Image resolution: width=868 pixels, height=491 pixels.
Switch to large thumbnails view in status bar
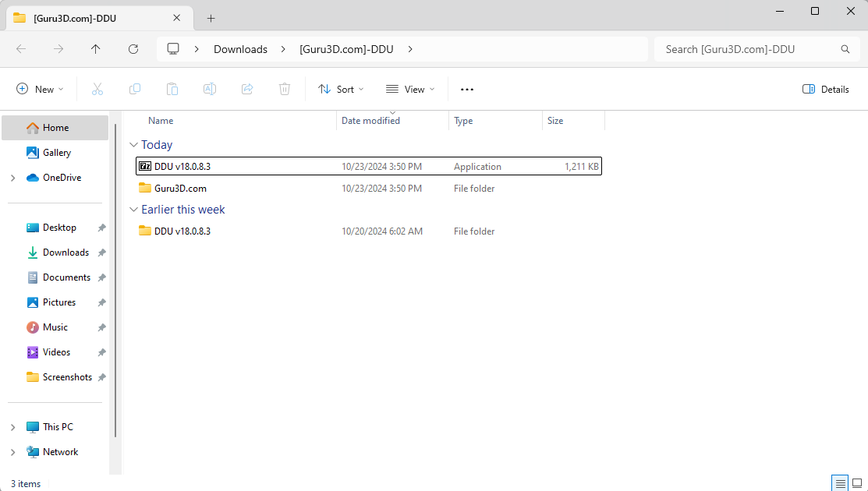click(x=857, y=483)
